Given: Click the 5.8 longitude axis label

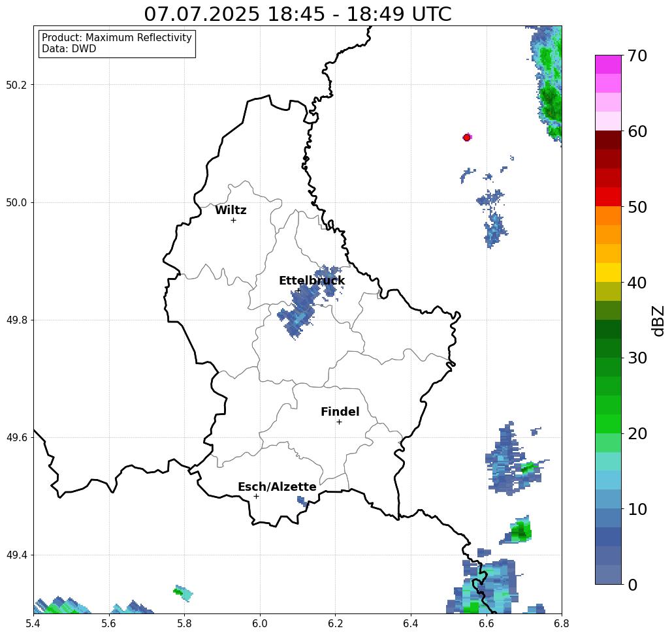Looking at the screenshot, I should coord(184,623).
